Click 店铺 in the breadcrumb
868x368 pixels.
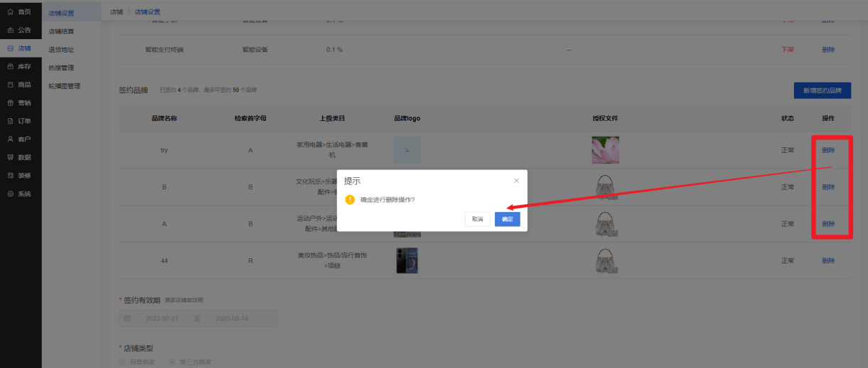116,12
